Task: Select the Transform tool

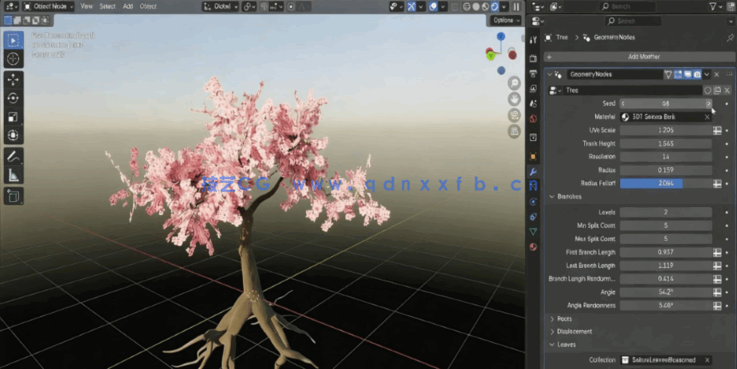Action: [14, 136]
